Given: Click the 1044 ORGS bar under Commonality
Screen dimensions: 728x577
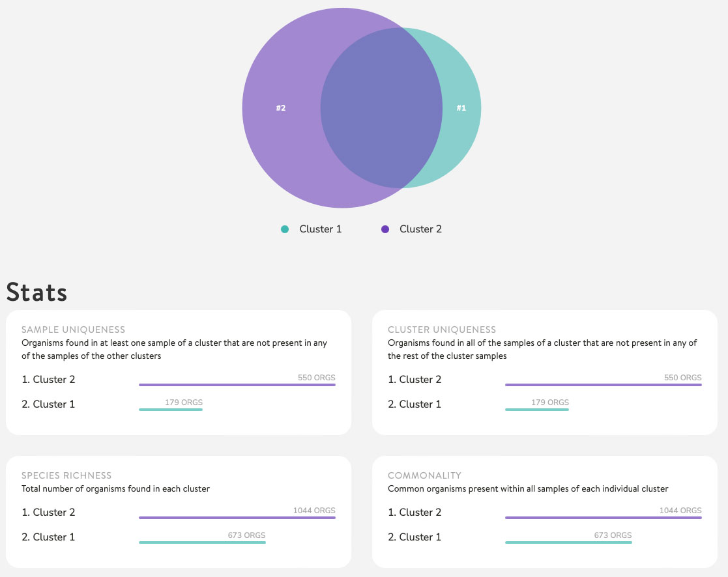Looking at the screenshot, I should pyautogui.click(x=604, y=518).
